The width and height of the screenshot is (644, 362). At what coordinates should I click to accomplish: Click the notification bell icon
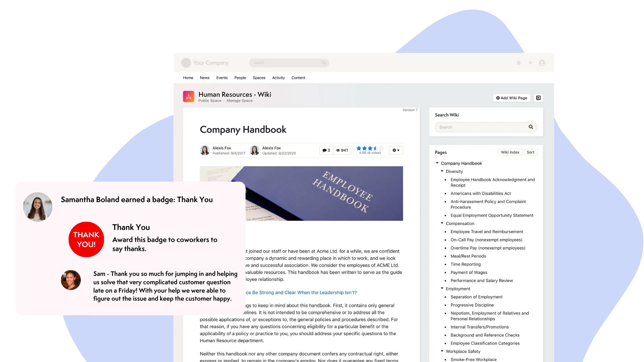(x=519, y=62)
